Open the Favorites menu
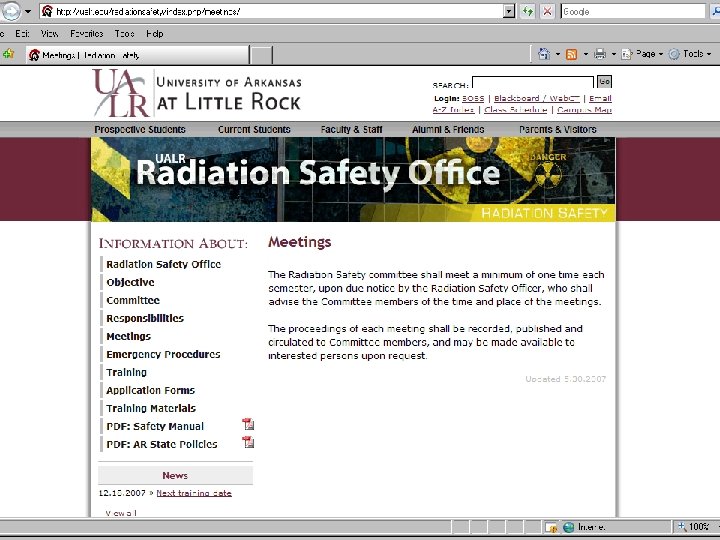This screenshot has width=720, height=540. tap(86, 34)
